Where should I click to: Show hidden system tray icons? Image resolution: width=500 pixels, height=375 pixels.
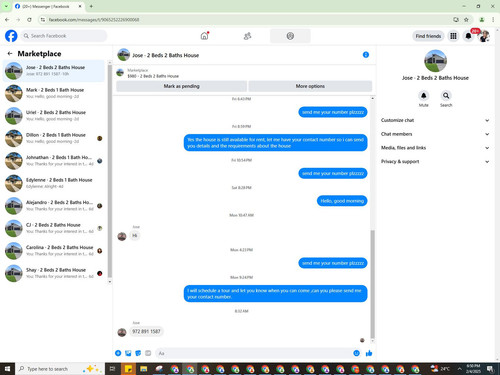click(459, 369)
